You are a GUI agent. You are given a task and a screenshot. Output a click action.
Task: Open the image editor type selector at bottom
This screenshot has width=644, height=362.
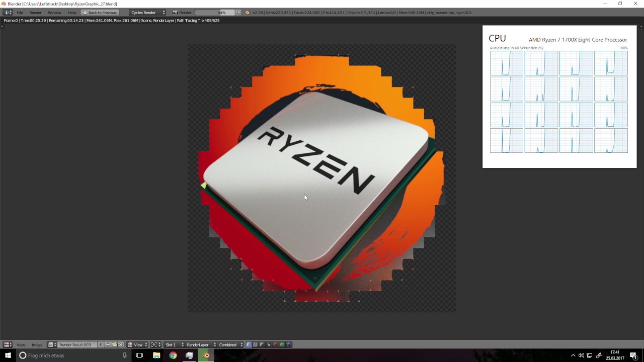point(8,345)
